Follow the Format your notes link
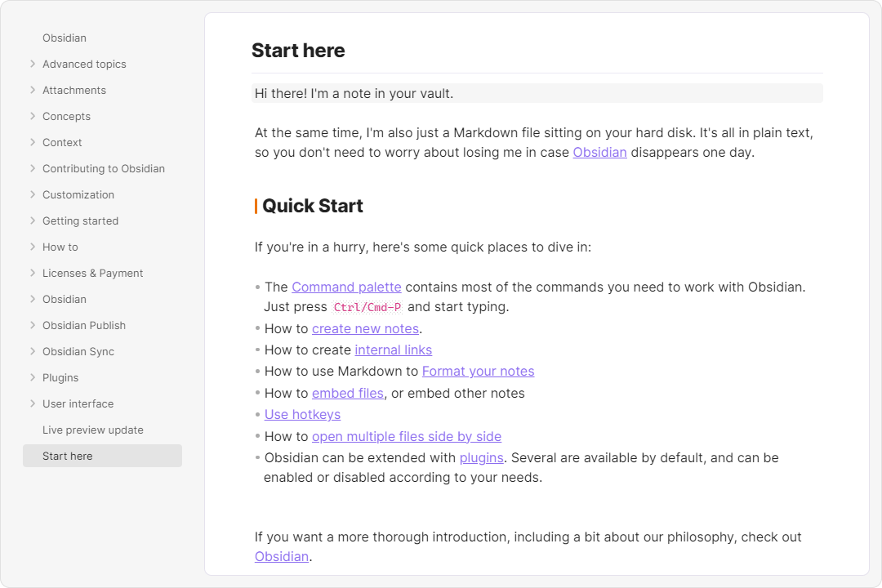This screenshot has height=588, width=882. (x=478, y=372)
